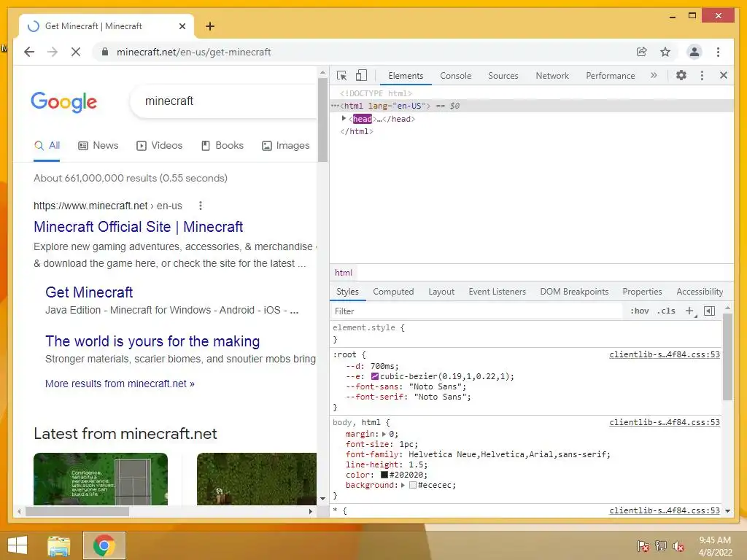
Task: Click the Google logo
Action: [64, 101]
